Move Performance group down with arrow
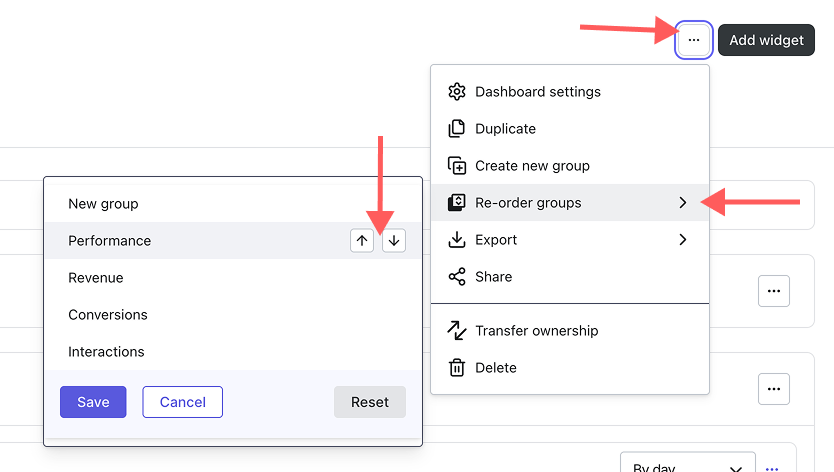 click(x=394, y=241)
